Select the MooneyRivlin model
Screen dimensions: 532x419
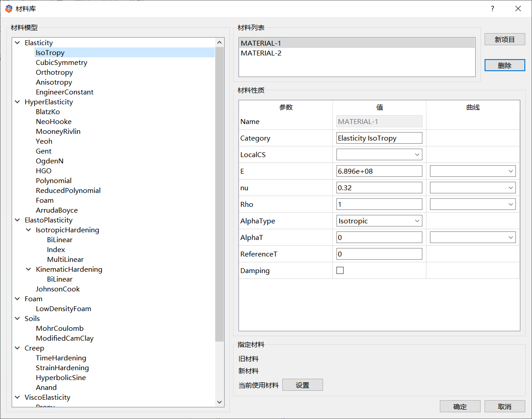point(58,132)
